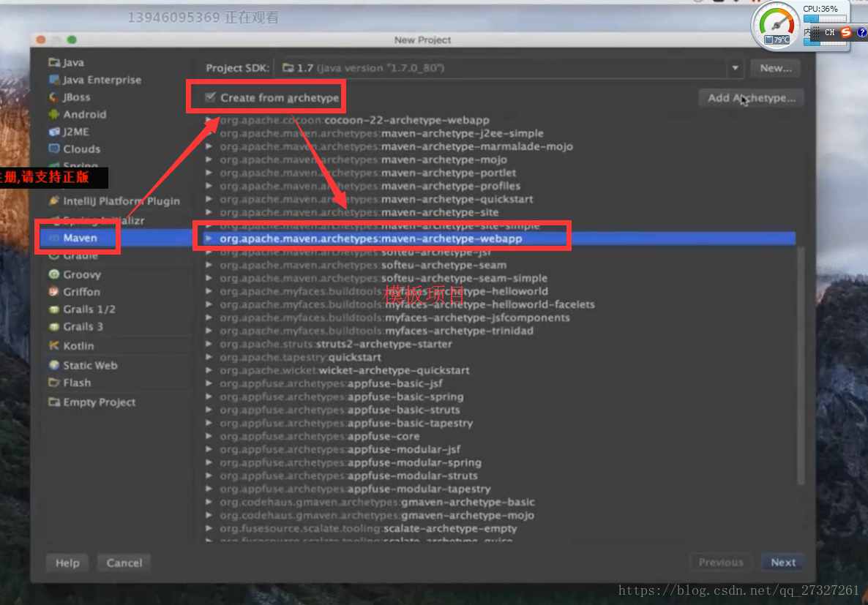Expand gmaven-archetype-basic node
868x605 pixels.
(x=209, y=502)
